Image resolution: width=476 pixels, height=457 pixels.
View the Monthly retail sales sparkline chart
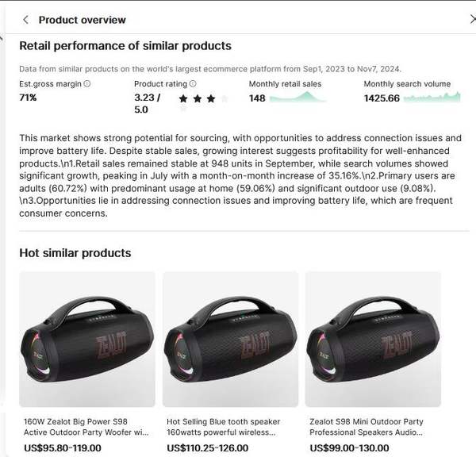(x=297, y=98)
